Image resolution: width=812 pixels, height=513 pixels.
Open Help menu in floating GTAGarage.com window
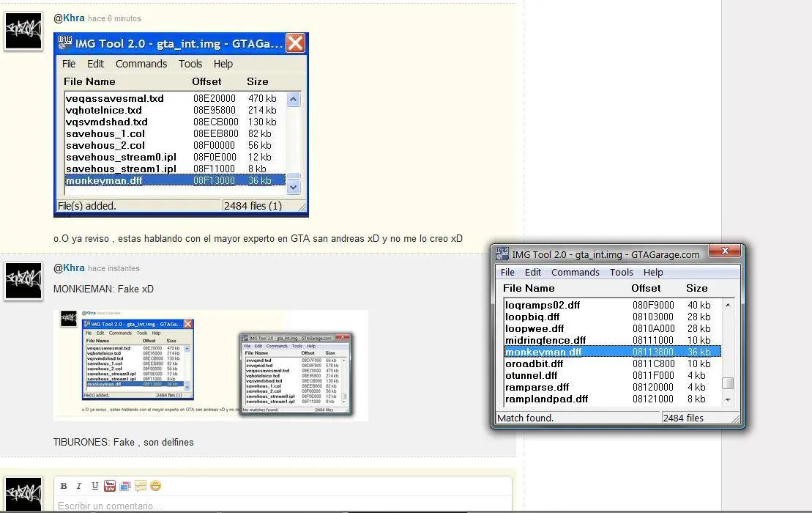point(653,272)
